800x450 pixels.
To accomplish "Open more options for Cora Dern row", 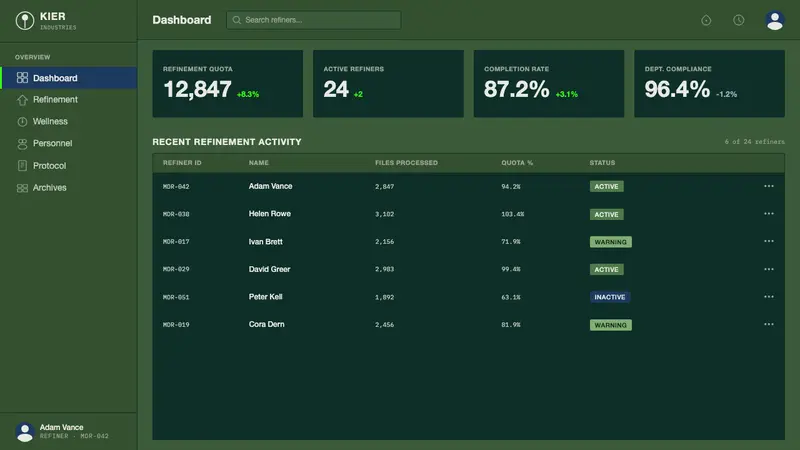I will [x=769, y=324].
